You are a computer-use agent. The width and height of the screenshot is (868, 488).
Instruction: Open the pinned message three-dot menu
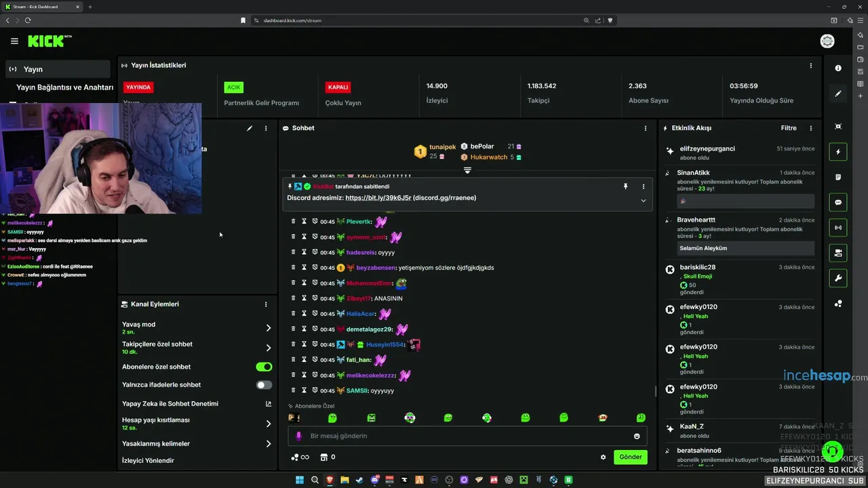click(x=643, y=186)
